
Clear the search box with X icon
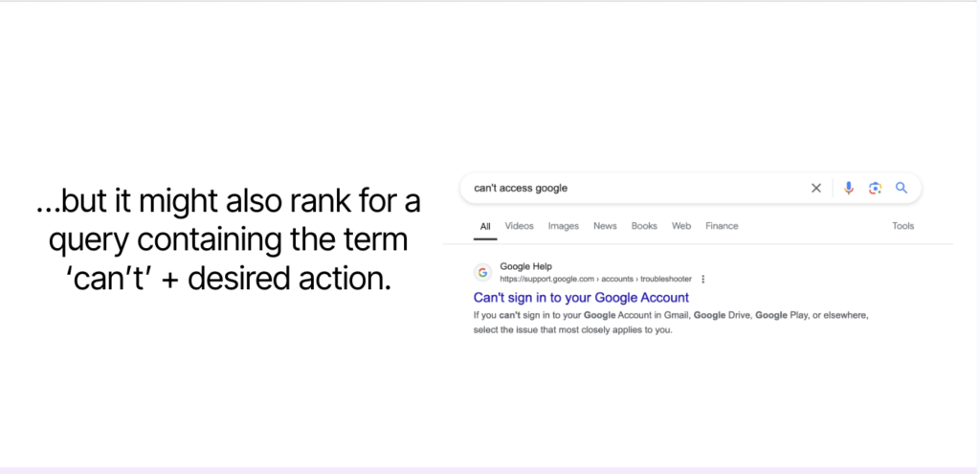point(816,189)
